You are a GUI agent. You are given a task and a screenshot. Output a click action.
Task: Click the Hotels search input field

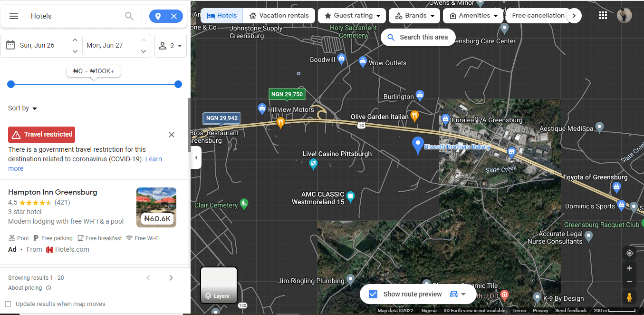74,16
